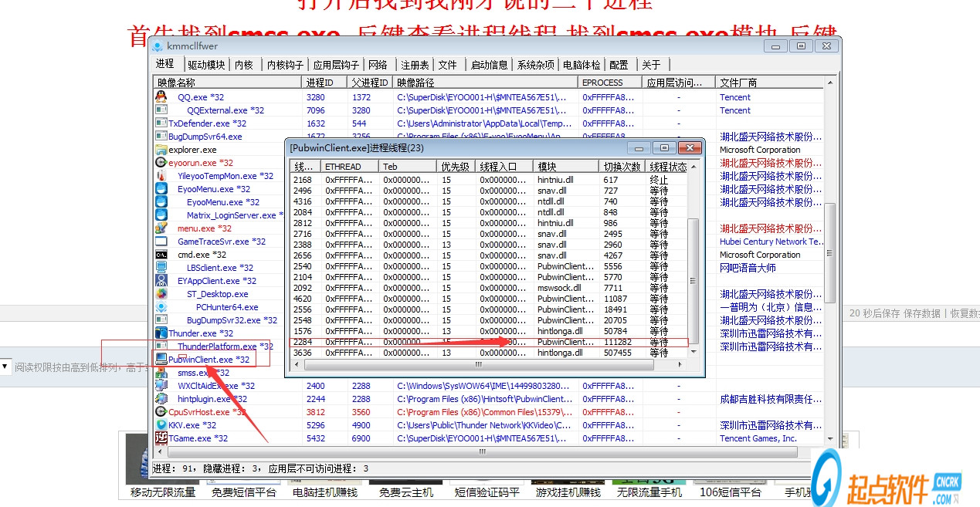This screenshot has width=980, height=507.
Task: Click the kmmcllfwer title bar icon
Action: 157,46
